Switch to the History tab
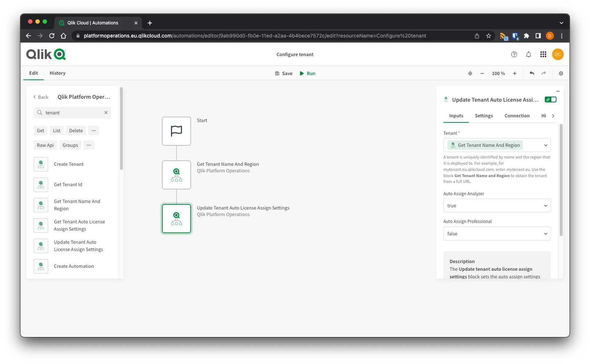590x364 pixels. [57, 73]
